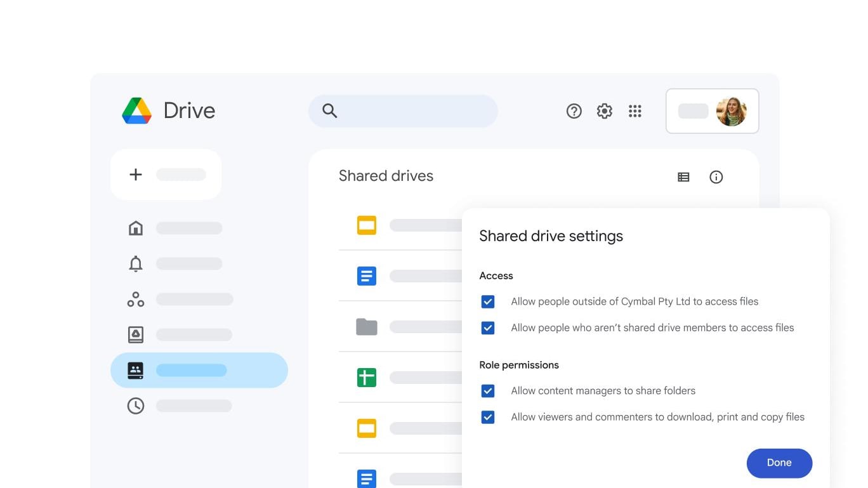Click the 'Role permissions' section label
868x488 pixels.
(519, 365)
